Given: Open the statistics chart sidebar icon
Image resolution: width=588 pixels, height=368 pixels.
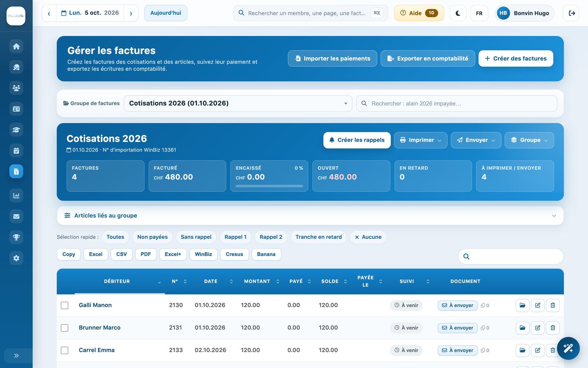Looking at the screenshot, I should coord(16,195).
